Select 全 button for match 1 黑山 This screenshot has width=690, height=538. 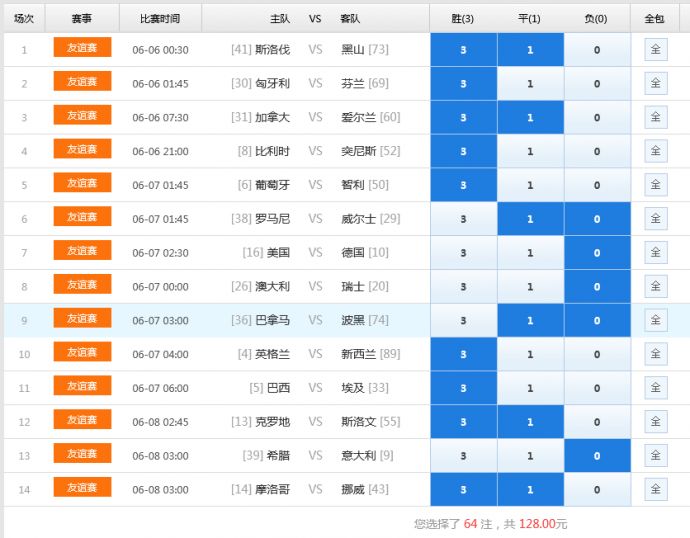656,49
